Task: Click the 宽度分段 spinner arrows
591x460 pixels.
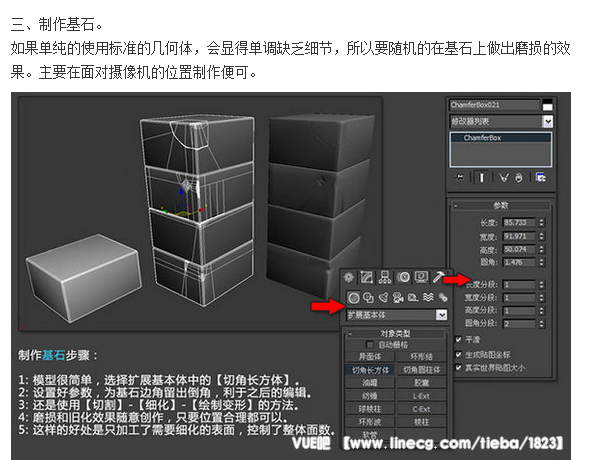Action: (541, 297)
